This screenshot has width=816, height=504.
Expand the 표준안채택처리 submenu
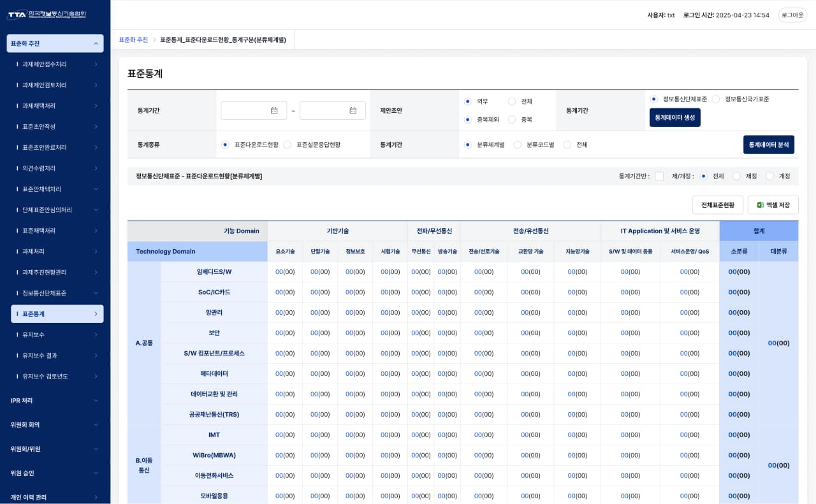pyautogui.click(x=96, y=189)
